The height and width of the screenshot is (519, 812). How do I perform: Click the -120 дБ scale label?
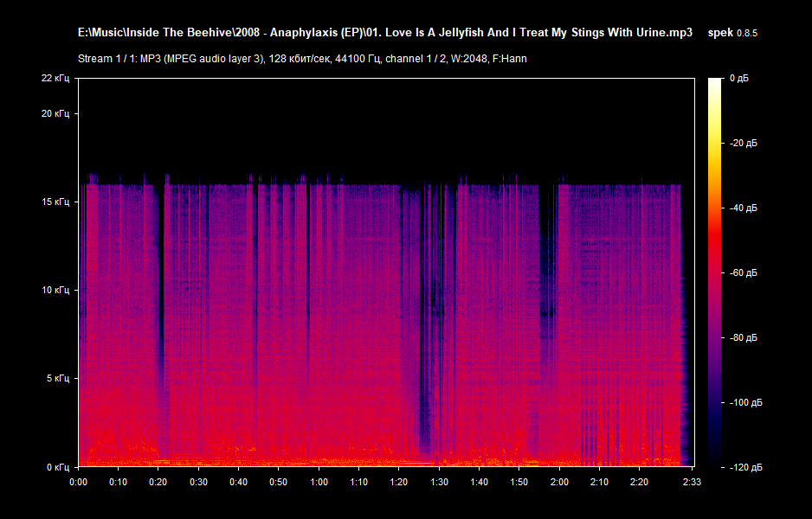pyautogui.click(x=744, y=467)
